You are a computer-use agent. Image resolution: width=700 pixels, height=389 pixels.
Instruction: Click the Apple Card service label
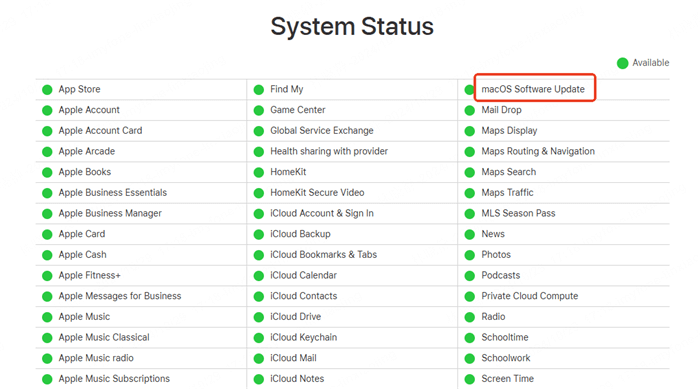click(x=82, y=234)
